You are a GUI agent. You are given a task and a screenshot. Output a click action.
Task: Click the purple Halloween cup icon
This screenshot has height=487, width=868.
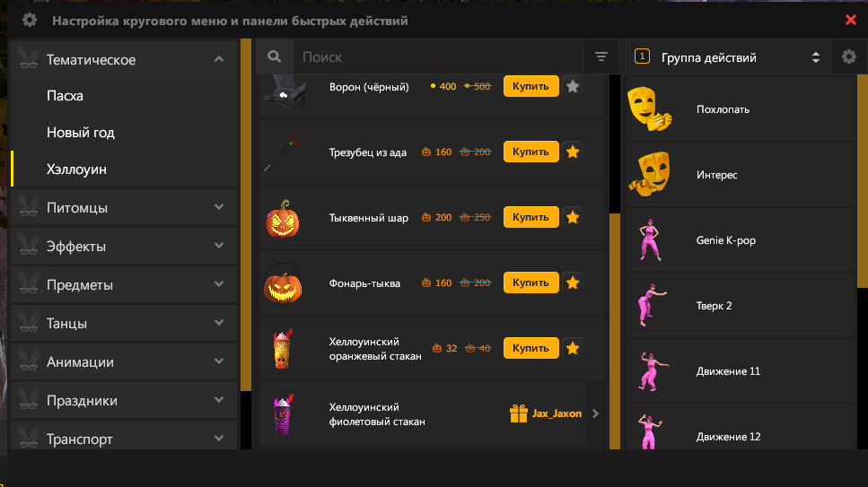(x=284, y=414)
